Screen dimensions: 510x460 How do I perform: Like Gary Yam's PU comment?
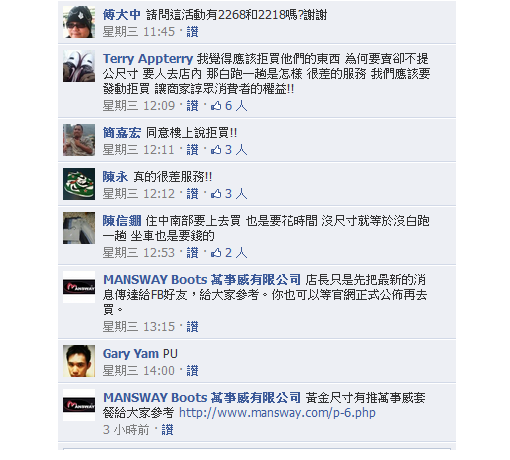192,371
